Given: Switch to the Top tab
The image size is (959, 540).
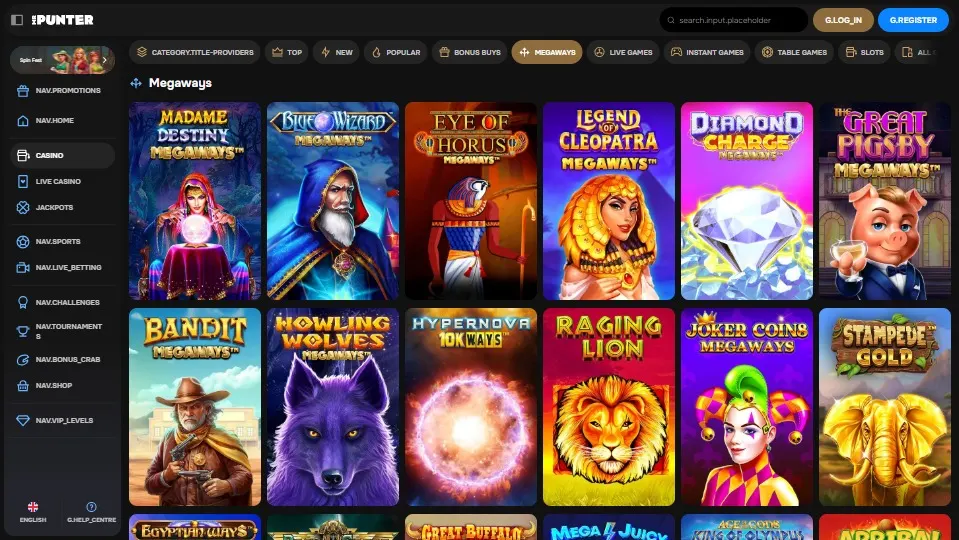Looking at the screenshot, I should tap(287, 53).
